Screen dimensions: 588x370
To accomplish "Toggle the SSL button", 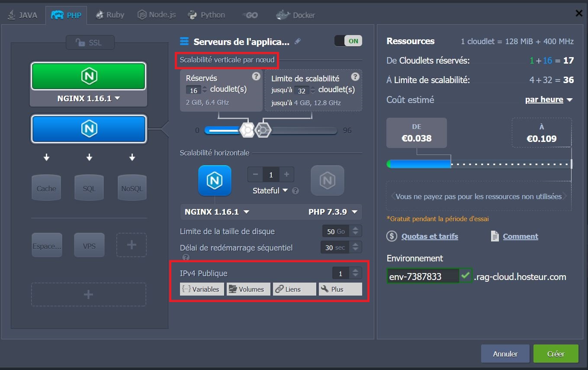I will click(x=90, y=42).
